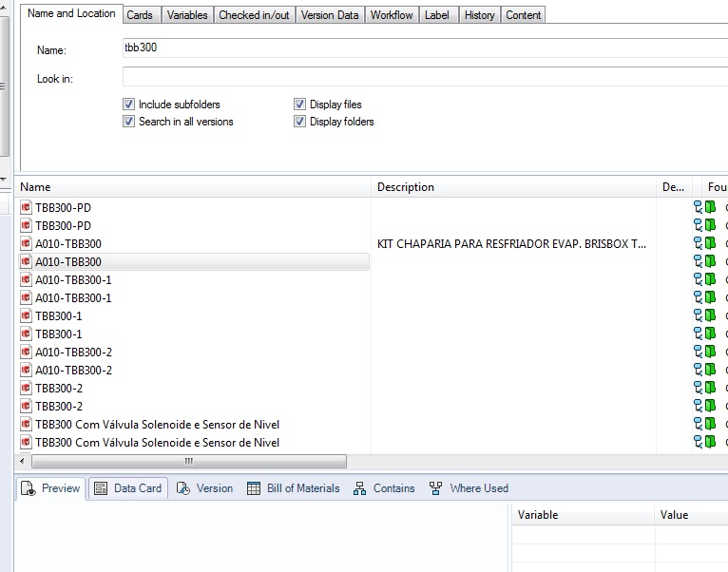Click the De... column header
This screenshot has width=728, height=572.
[674, 187]
